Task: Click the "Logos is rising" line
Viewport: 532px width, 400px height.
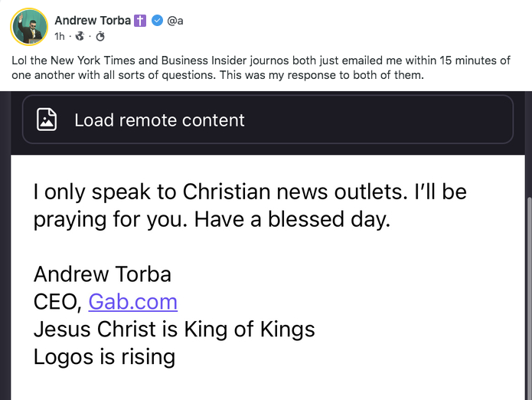Action: pos(104,356)
